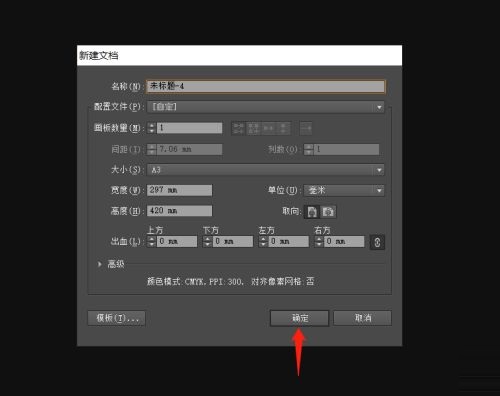Viewport: 500px width, 396px height.
Task: Click the right-to-left layout arrow icon
Action: coord(306,128)
